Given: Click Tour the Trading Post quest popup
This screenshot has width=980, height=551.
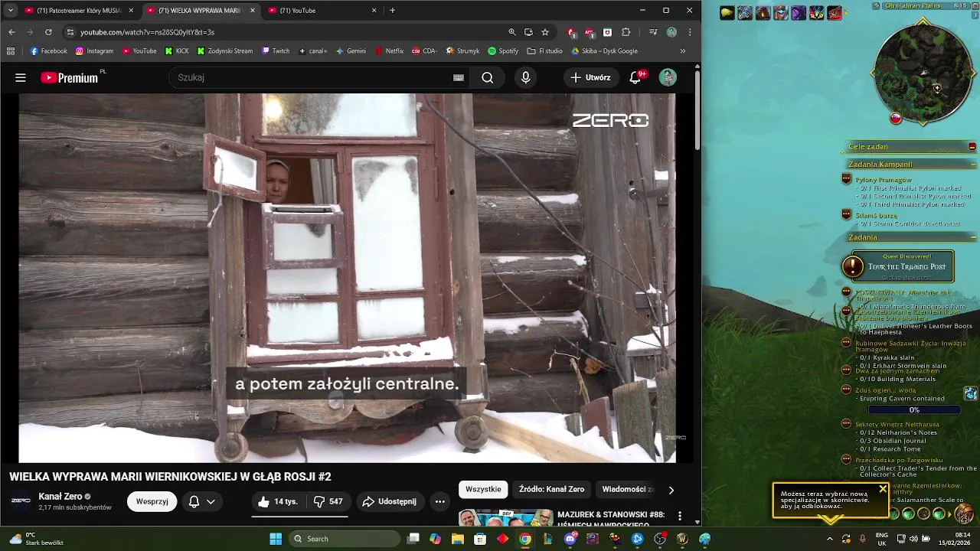Looking at the screenshot, I should pos(897,266).
